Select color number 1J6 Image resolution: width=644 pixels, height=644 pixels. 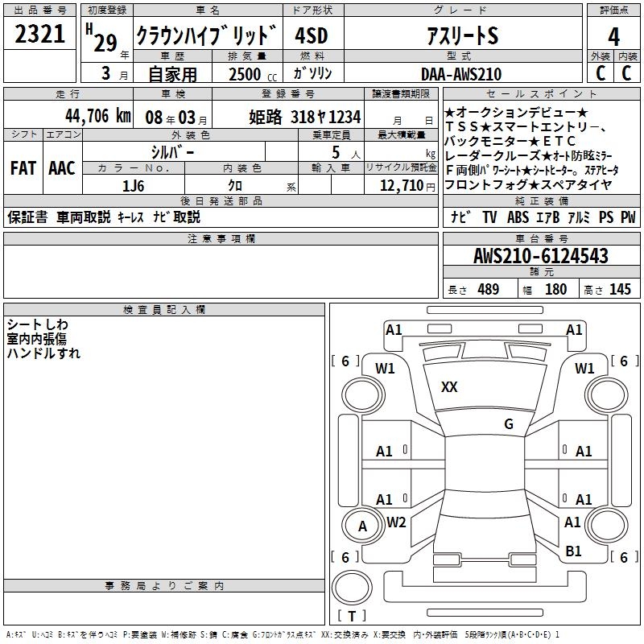tap(133, 186)
